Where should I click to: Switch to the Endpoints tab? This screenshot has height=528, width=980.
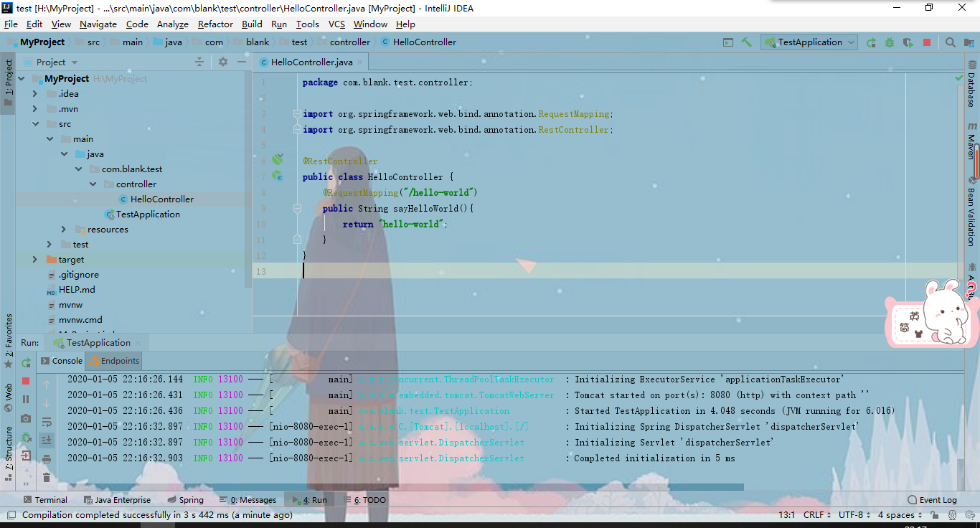pyautogui.click(x=114, y=361)
